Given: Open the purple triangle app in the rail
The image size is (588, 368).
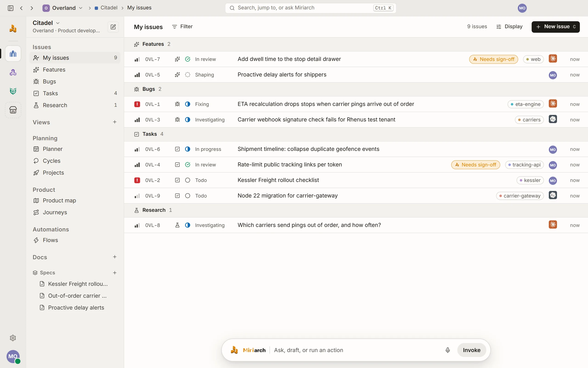Looking at the screenshot, I should point(13,72).
